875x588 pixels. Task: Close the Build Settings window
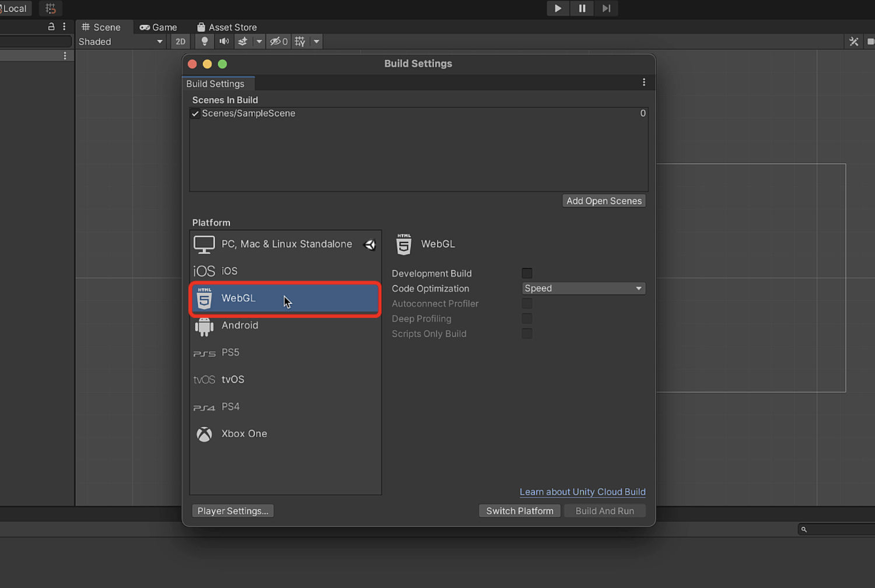click(192, 64)
